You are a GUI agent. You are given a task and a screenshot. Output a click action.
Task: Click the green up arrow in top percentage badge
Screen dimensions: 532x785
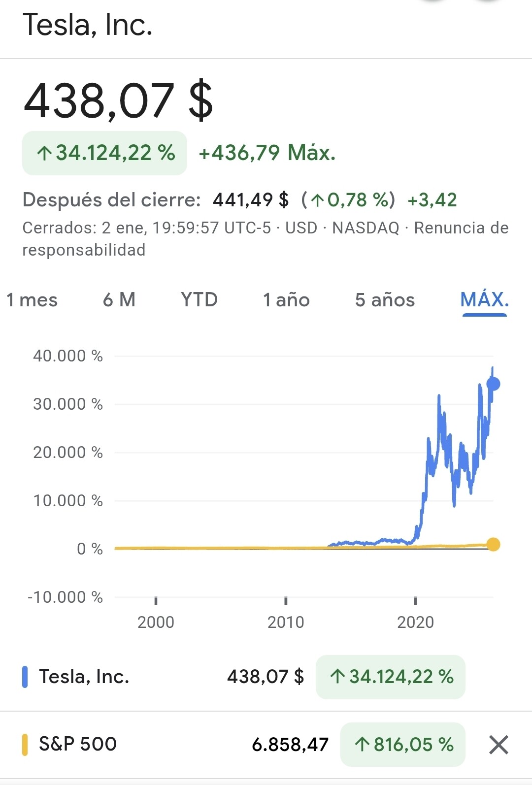click(44, 154)
